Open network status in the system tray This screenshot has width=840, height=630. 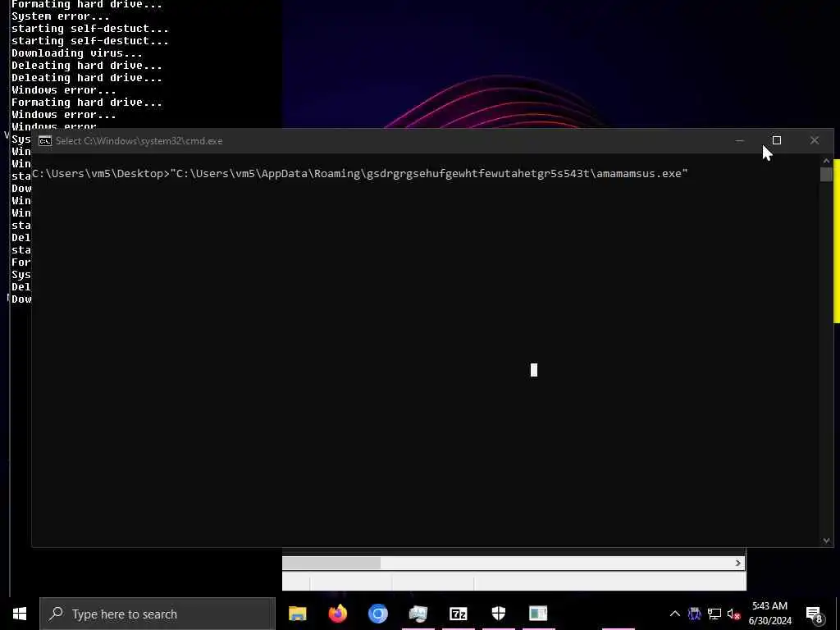(x=714, y=614)
